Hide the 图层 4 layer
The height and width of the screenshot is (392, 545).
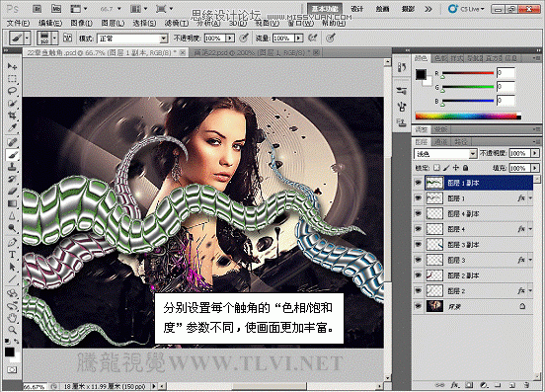click(419, 229)
